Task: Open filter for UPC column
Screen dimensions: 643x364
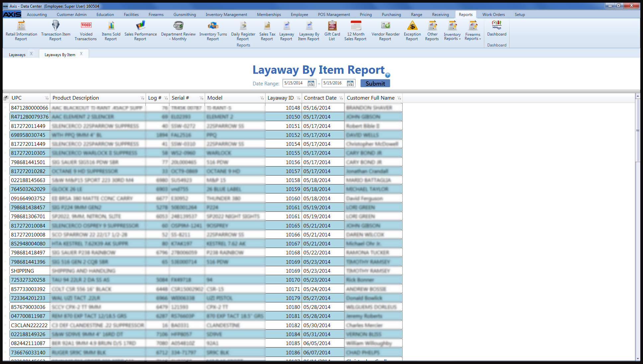Action: pyautogui.click(x=46, y=98)
